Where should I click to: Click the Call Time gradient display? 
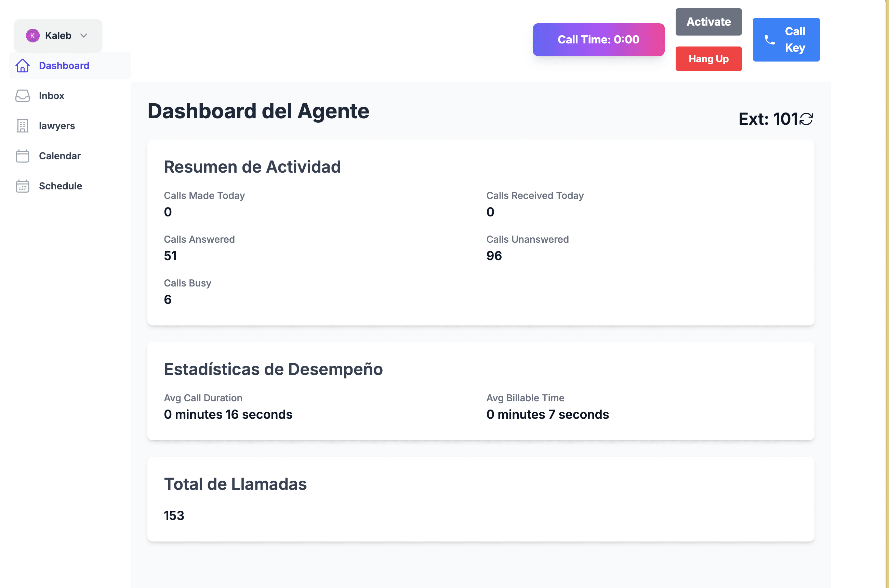click(598, 39)
